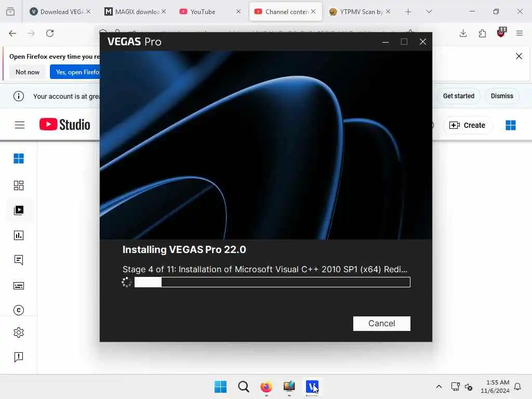Open Send feedback icon in Studio sidebar
The height and width of the screenshot is (399, 532).
coord(19,357)
